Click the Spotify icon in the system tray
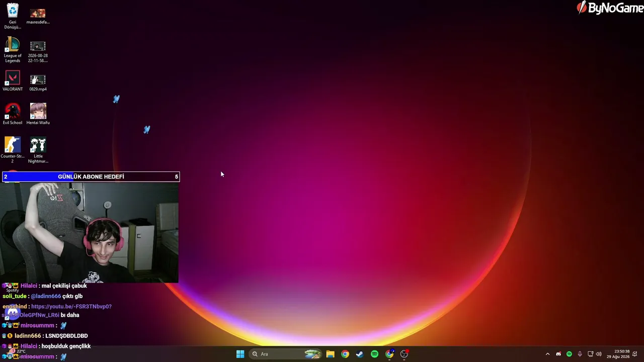The width and height of the screenshot is (644, 362). (569, 354)
